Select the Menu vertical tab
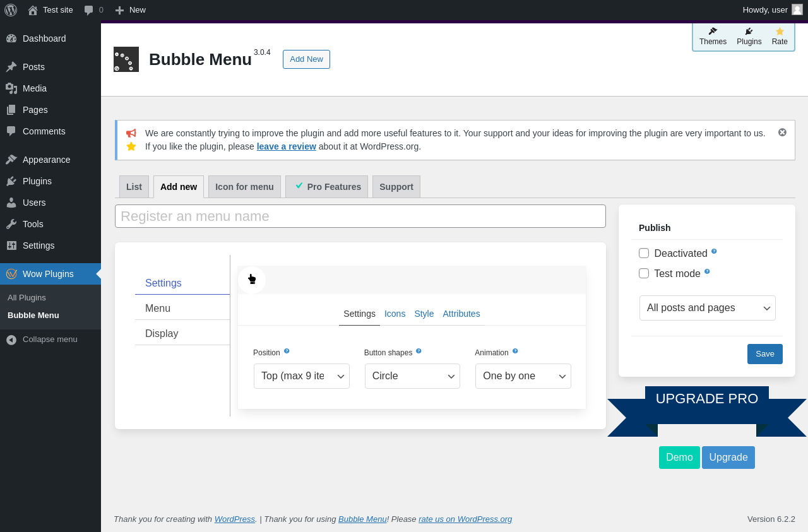Viewport: 808px width, 532px height. click(182, 309)
